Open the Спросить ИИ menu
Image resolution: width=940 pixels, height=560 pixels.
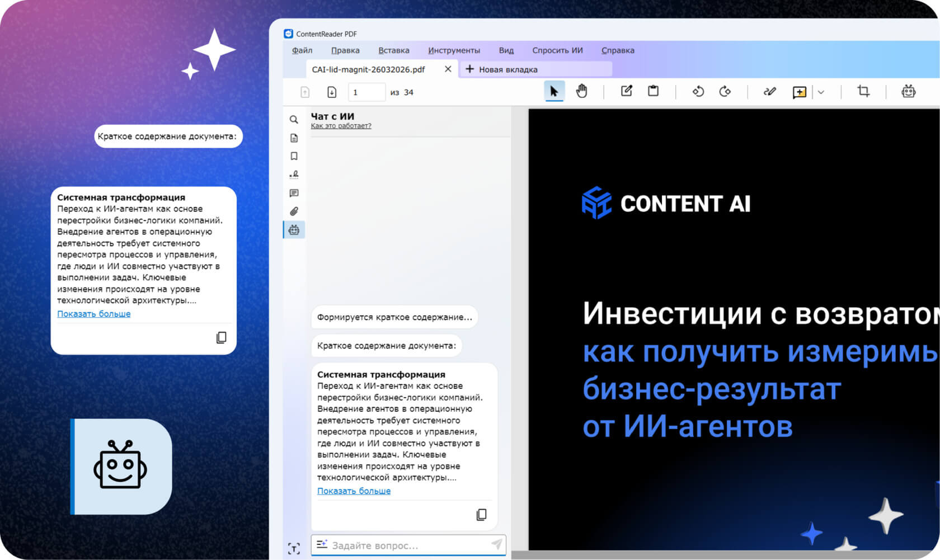pos(557,50)
